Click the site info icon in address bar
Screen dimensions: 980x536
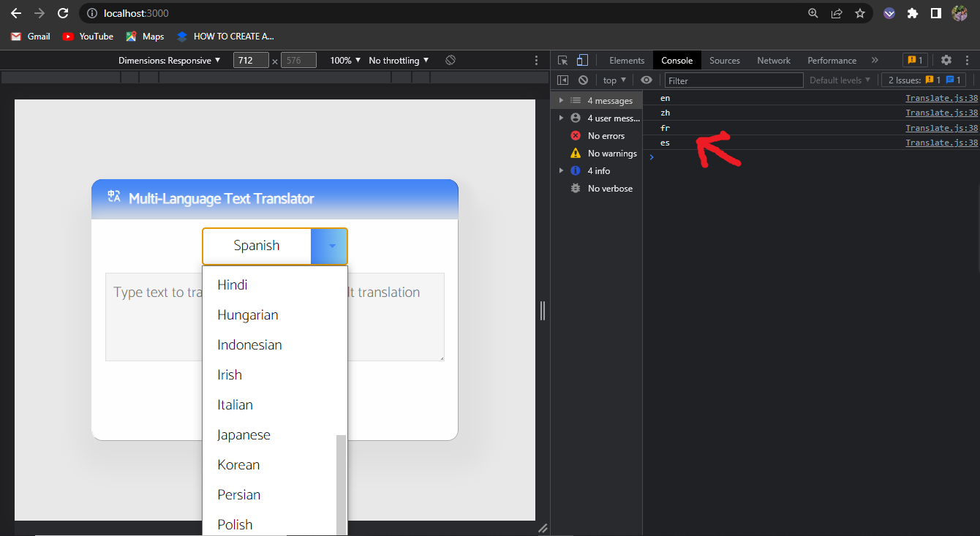(92, 13)
